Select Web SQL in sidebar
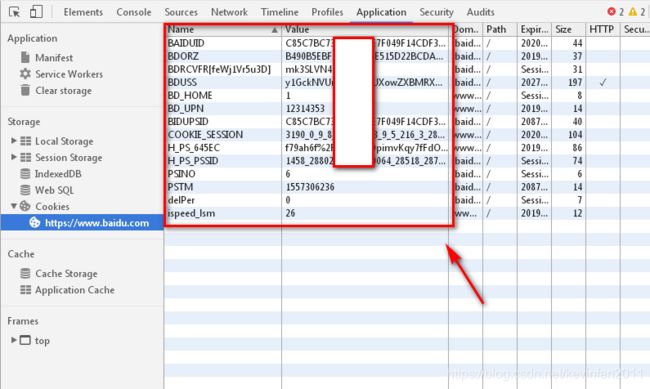 [54, 190]
